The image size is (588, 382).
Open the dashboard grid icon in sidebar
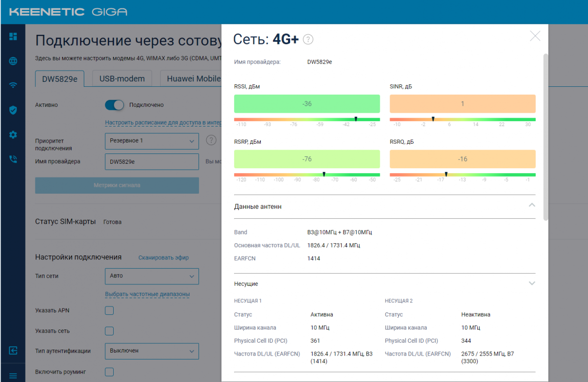coord(13,37)
